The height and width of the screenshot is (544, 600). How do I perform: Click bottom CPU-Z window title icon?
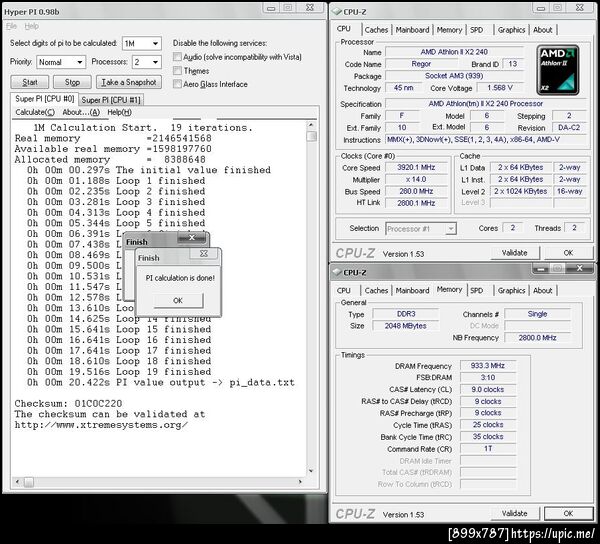[337, 272]
